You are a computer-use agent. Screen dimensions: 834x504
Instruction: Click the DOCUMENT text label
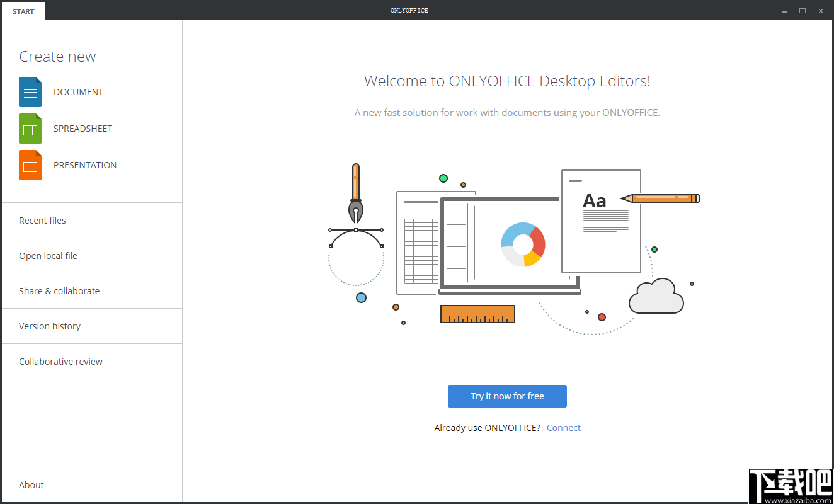click(78, 91)
